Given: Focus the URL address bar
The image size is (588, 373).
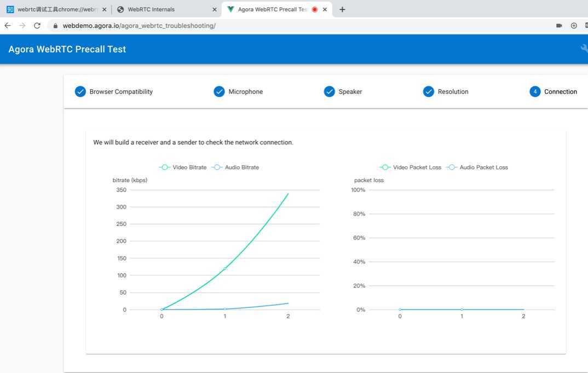Looking at the screenshot, I should coord(300,26).
